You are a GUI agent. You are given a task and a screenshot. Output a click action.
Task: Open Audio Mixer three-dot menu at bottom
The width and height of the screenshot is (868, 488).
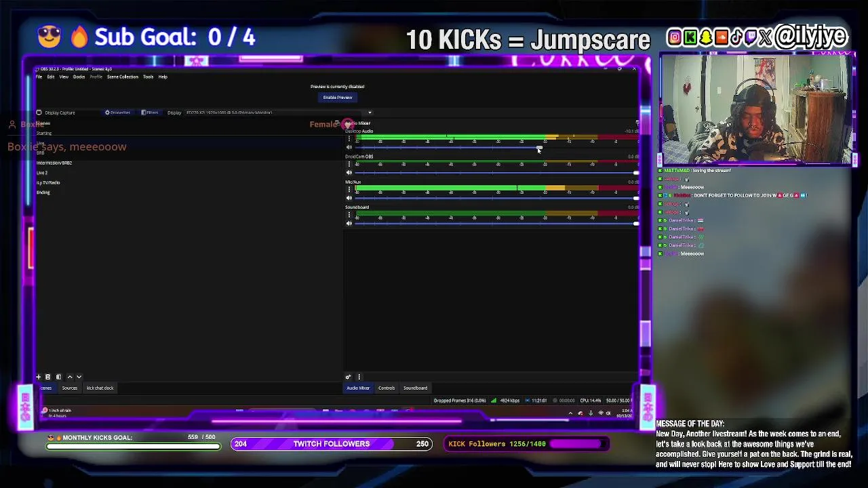tap(359, 377)
